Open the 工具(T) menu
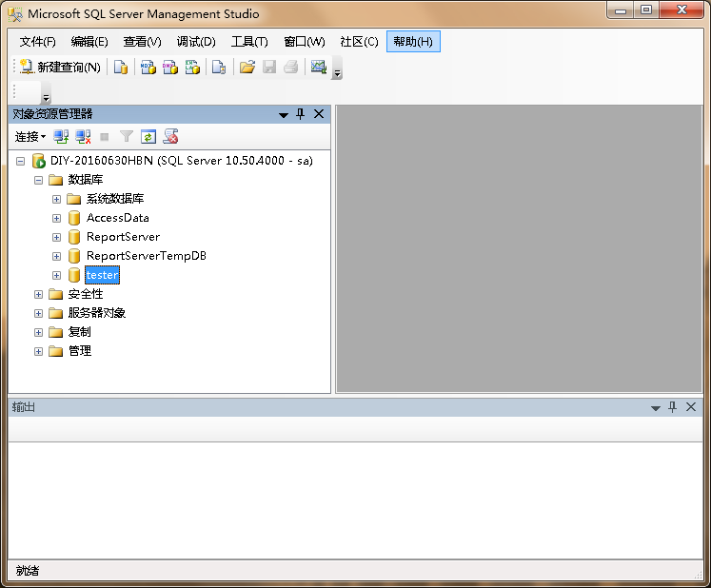The image size is (711, 588). click(249, 42)
